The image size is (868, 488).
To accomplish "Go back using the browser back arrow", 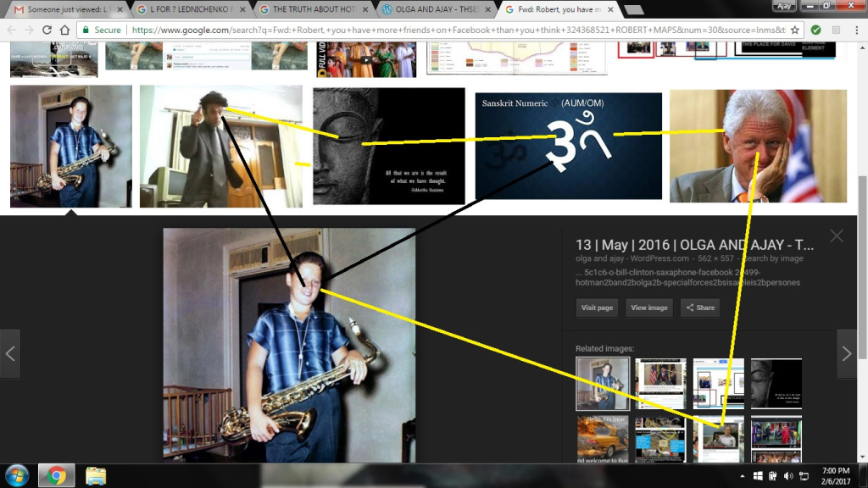I will click(x=12, y=30).
